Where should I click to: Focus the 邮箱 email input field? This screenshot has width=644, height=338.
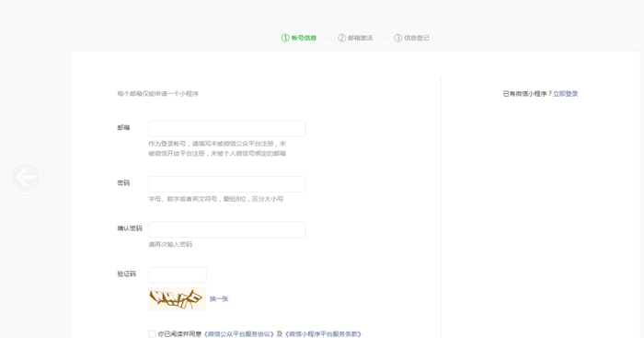click(226, 129)
